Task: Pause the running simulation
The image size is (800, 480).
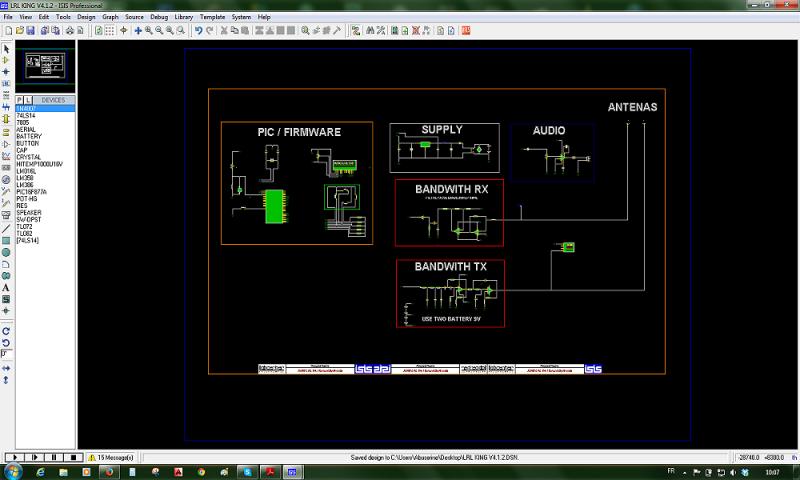Action: click(x=54, y=458)
